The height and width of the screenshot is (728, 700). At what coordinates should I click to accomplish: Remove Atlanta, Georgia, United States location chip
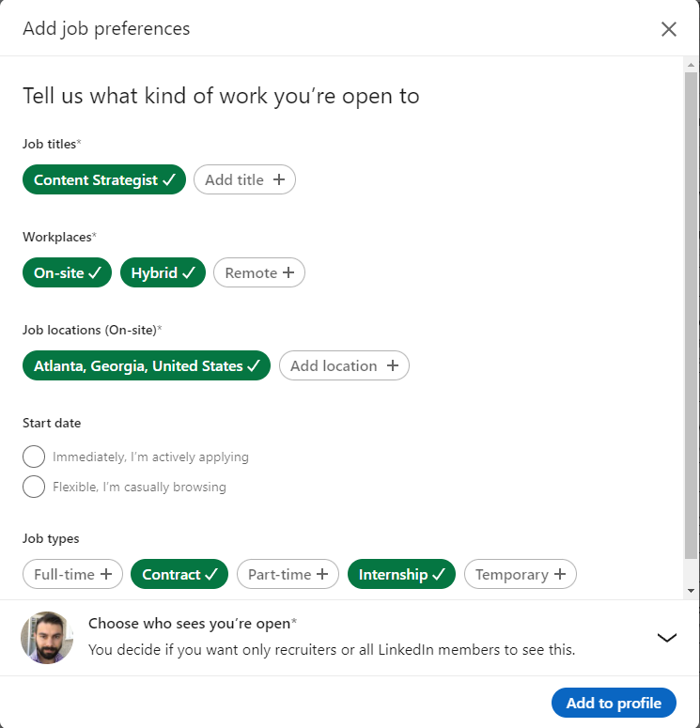click(x=147, y=365)
